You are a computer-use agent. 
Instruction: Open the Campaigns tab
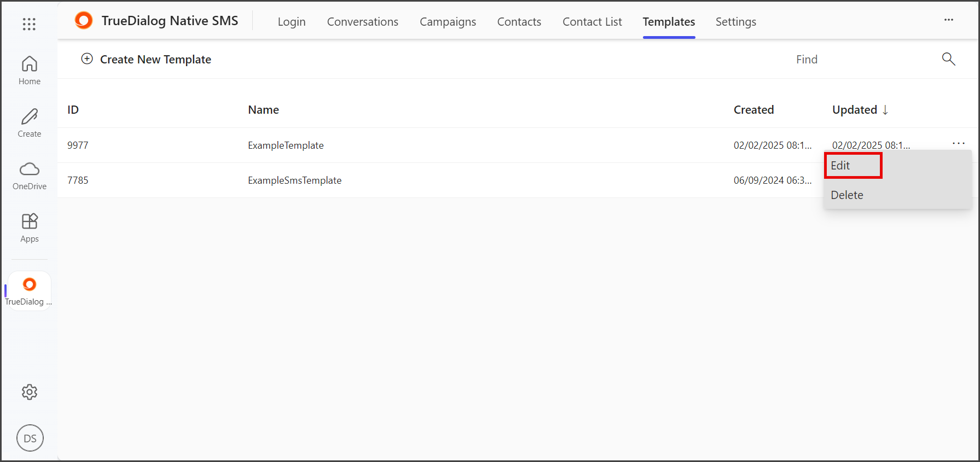click(x=448, y=22)
